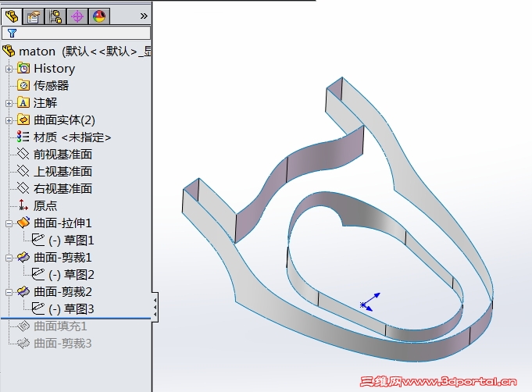Click the 草图3 sketch icon

click(38, 308)
